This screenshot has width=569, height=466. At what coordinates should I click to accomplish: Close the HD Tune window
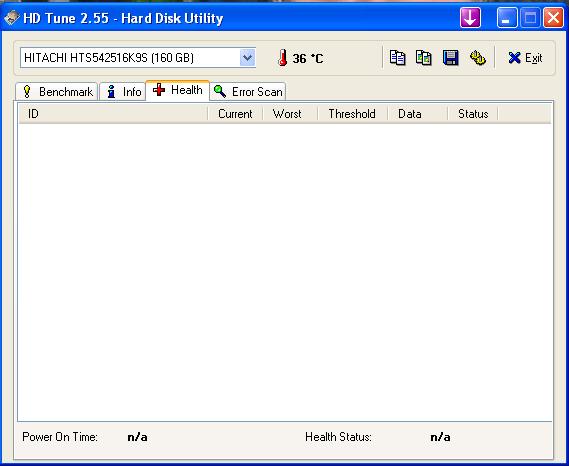pyautogui.click(x=553, y=18)
